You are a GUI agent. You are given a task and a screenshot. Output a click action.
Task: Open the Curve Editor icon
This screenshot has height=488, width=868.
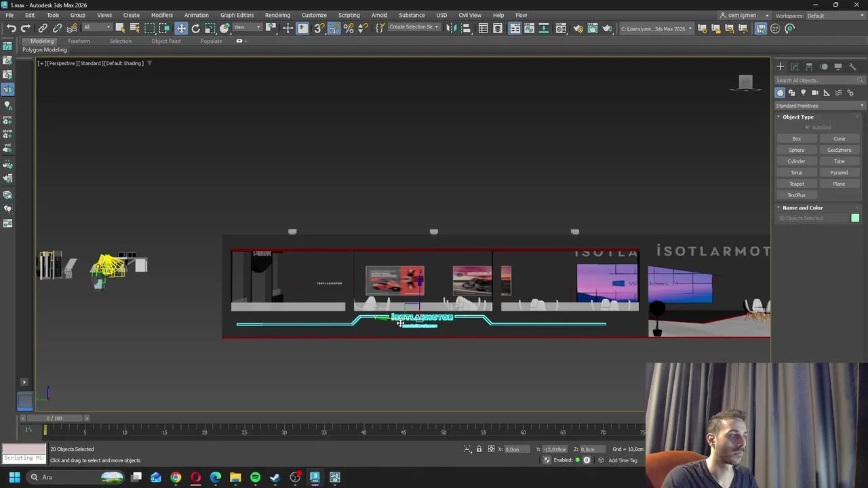529,28
